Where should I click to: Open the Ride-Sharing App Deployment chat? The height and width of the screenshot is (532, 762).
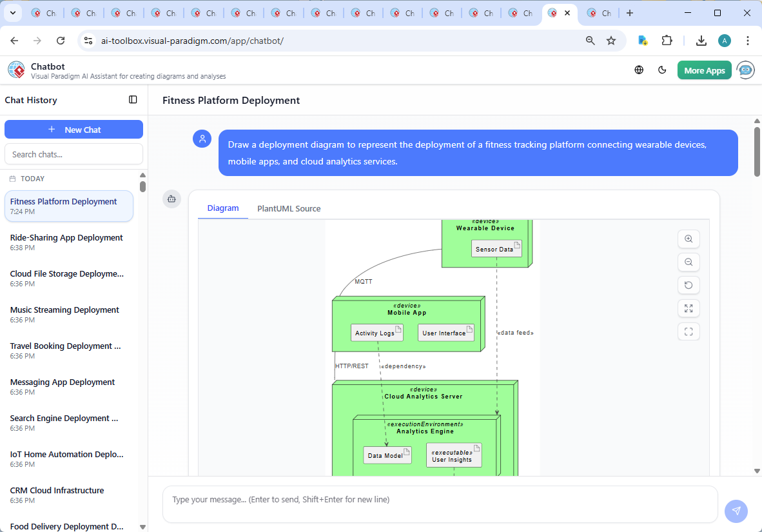pyautogui.click(x=66, y=242)
